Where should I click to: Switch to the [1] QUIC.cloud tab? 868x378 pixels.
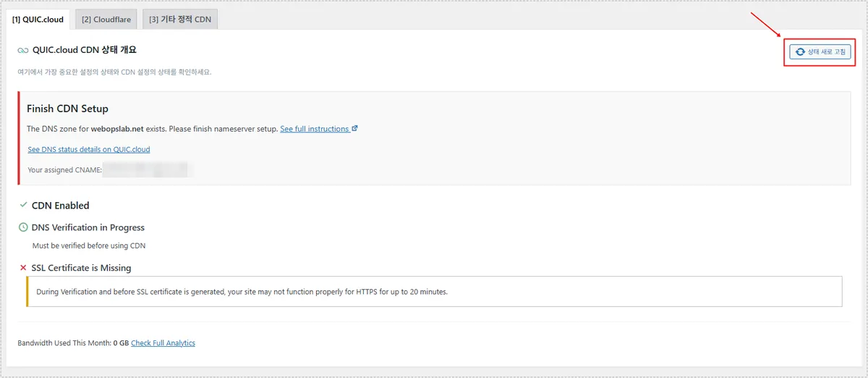[x=38, y=20]
